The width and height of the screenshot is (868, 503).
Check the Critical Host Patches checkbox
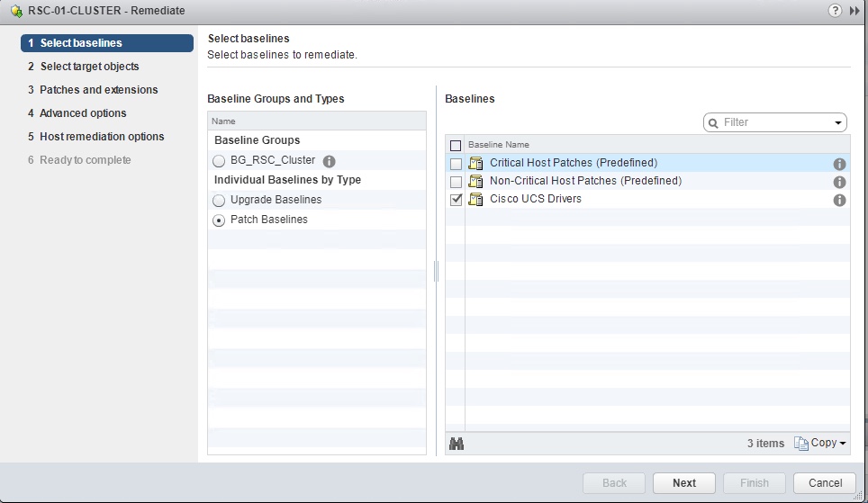pos(456,164)
